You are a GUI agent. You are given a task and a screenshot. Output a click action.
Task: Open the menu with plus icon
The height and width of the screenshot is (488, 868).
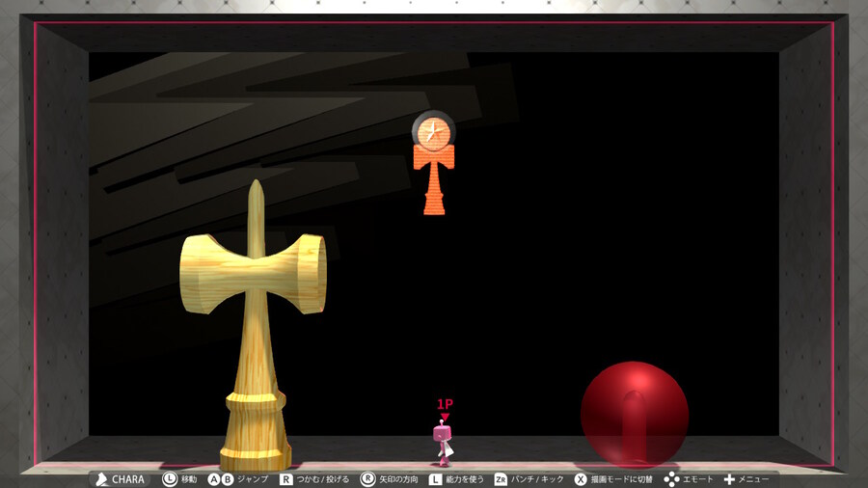[x=729, y=479]
